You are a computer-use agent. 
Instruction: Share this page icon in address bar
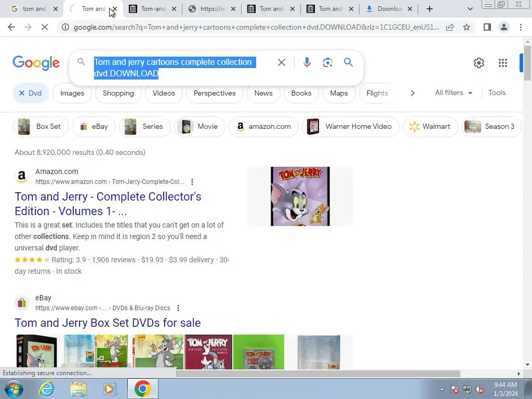(450, 27)
